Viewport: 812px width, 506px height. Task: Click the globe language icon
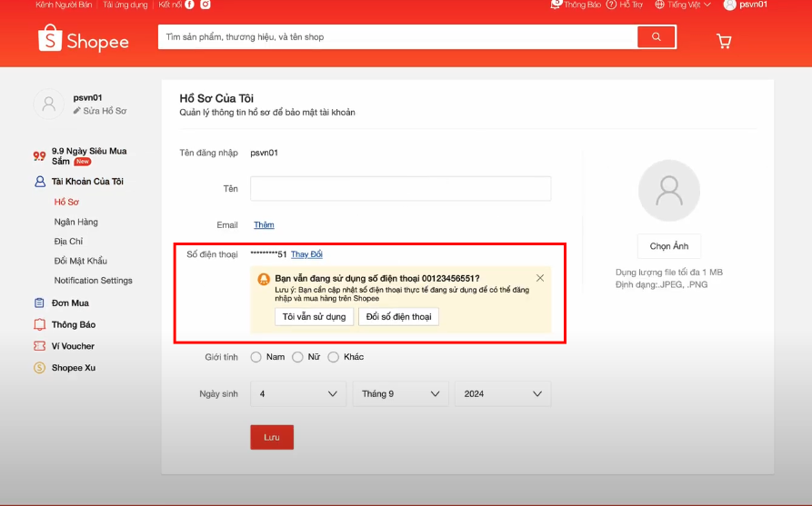(x=660, y=5)
